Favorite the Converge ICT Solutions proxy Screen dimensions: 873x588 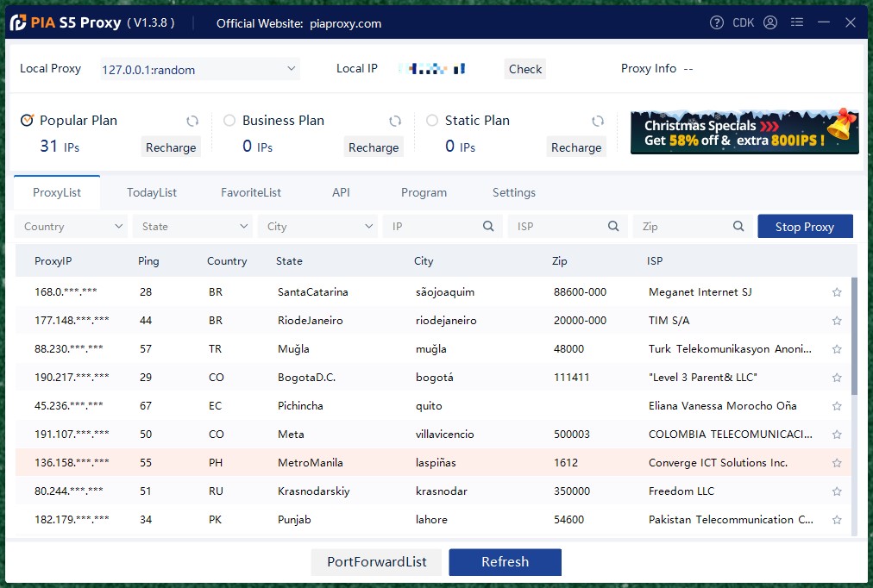[x=837, y=463]
